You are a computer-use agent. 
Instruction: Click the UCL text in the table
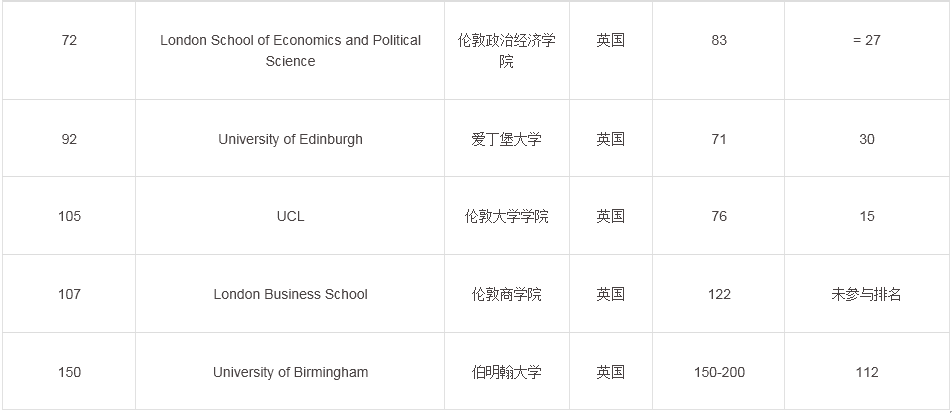pos(290,217)
